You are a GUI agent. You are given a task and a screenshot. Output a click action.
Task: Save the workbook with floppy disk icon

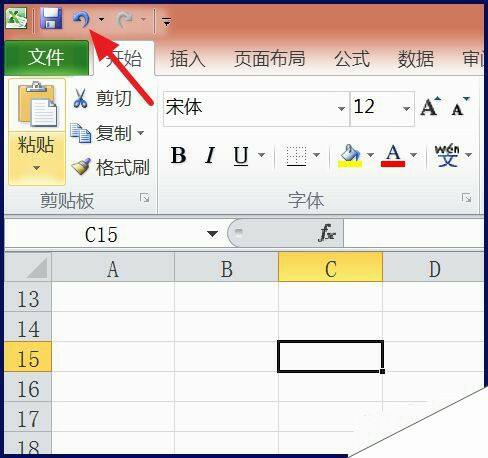[x=51, y=19]
